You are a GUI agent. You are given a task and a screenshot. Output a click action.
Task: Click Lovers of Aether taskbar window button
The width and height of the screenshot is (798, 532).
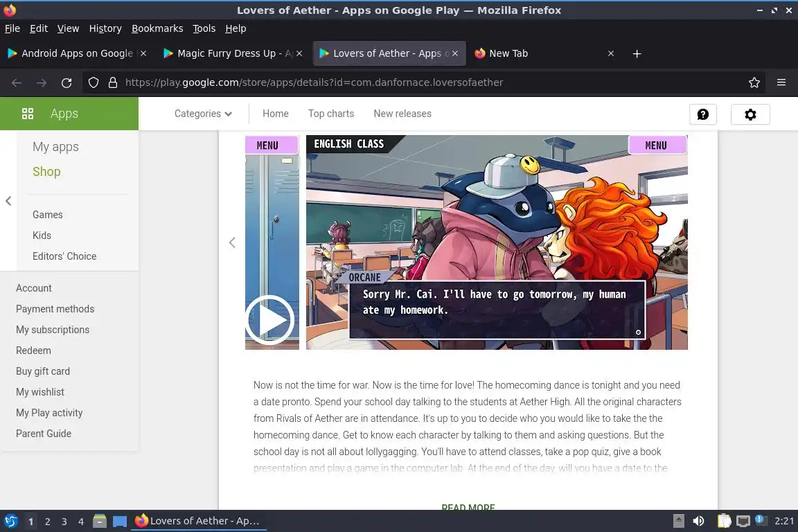(199, 521)
